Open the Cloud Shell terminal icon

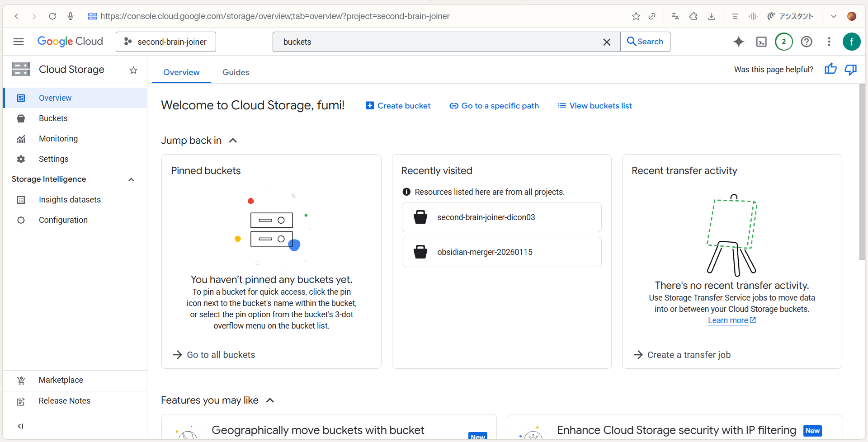click(x=761, y=42)
